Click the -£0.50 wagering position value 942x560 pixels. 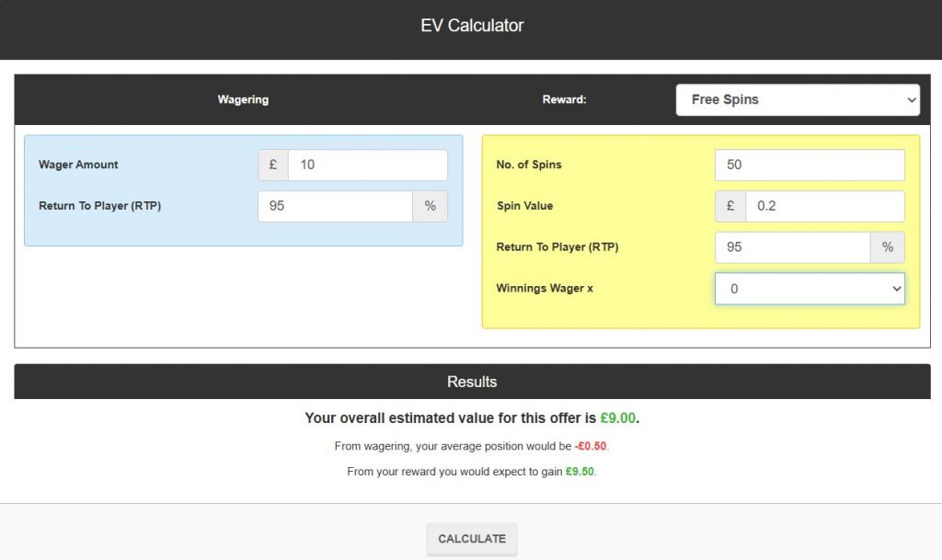click(x=591, y=446)
